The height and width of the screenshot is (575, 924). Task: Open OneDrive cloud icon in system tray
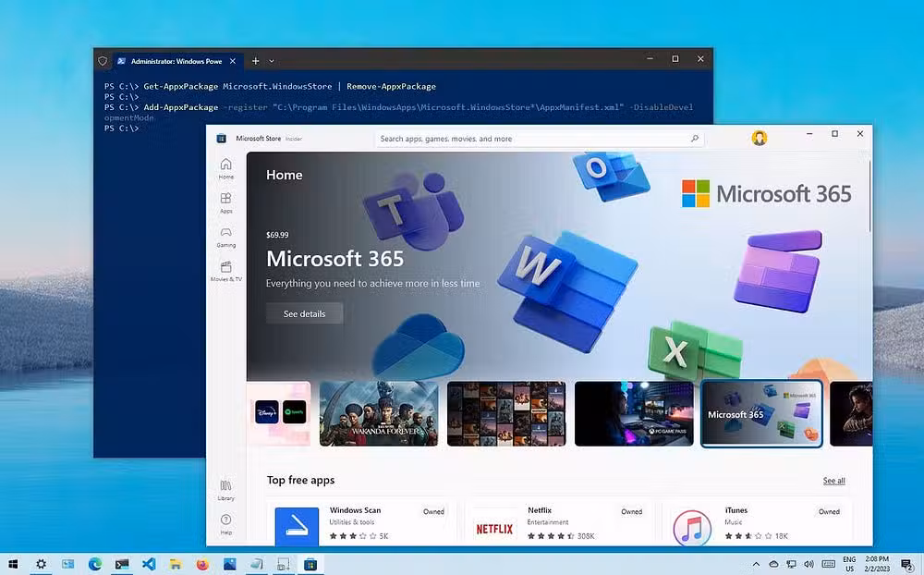(773, 565)
